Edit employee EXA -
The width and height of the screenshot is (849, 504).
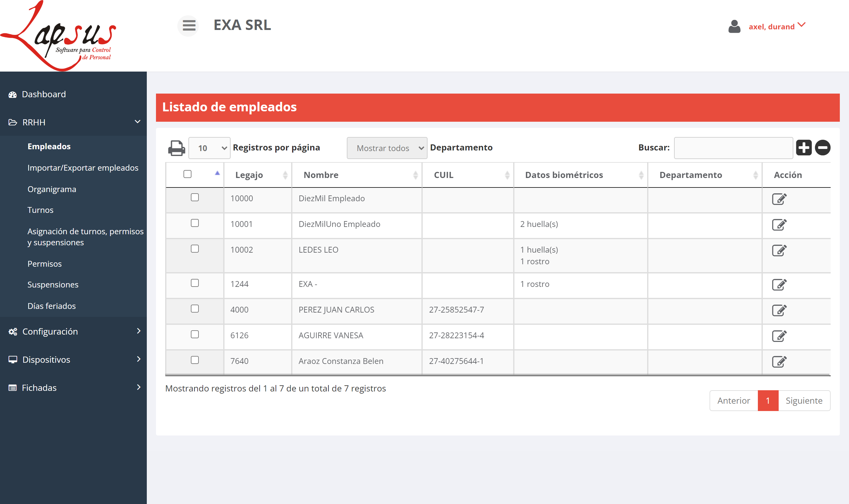(x=779, y=285)
